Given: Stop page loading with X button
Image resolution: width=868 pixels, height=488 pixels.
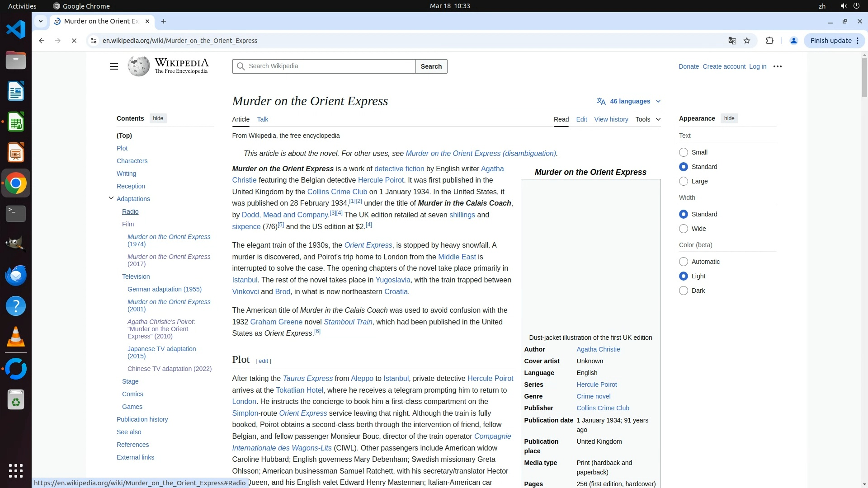Looking at the screenshot, I should point(74,41).
